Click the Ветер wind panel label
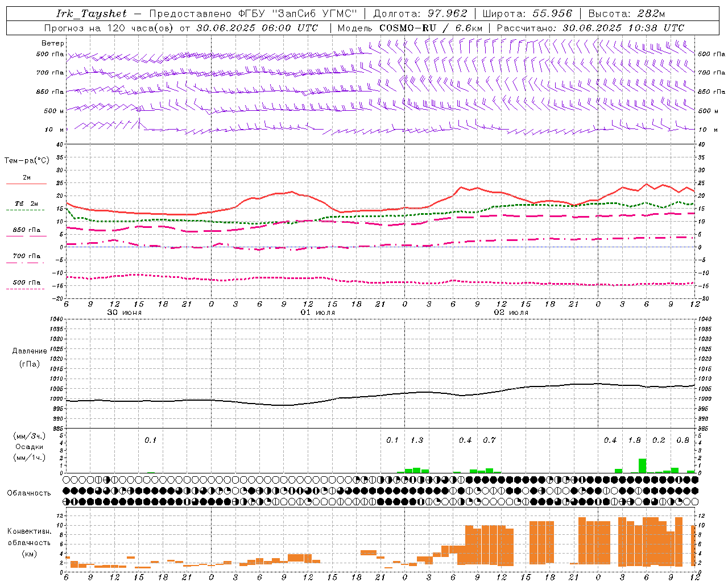 pos(53,43)
